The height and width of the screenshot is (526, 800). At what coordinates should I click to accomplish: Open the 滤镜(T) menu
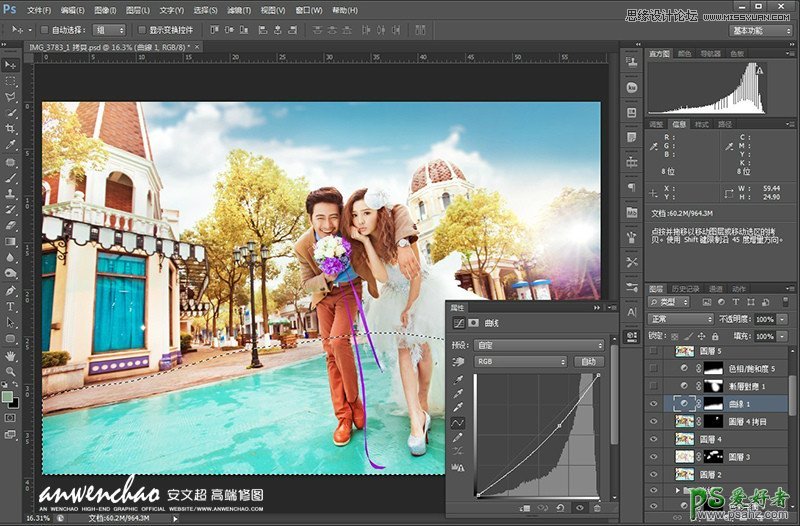tap(239, 10)
